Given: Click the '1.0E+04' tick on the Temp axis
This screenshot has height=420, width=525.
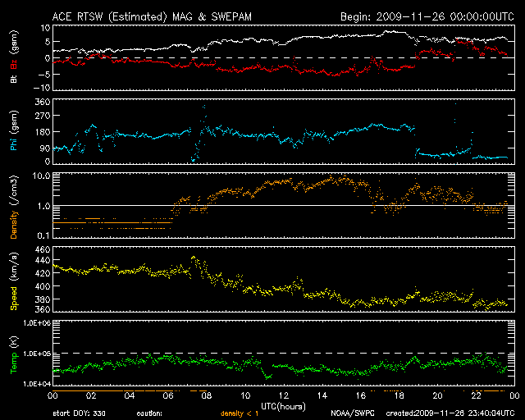Looking at the screenshot, I should point(37,384).
